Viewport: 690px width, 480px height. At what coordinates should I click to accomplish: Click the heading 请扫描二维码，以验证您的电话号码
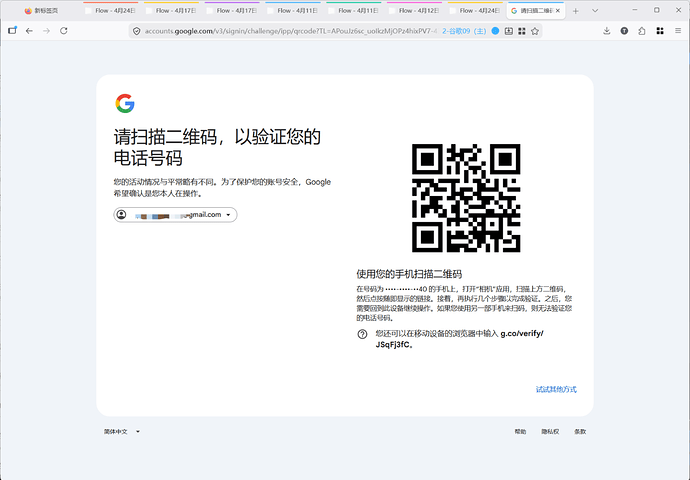tap(217, 147)
